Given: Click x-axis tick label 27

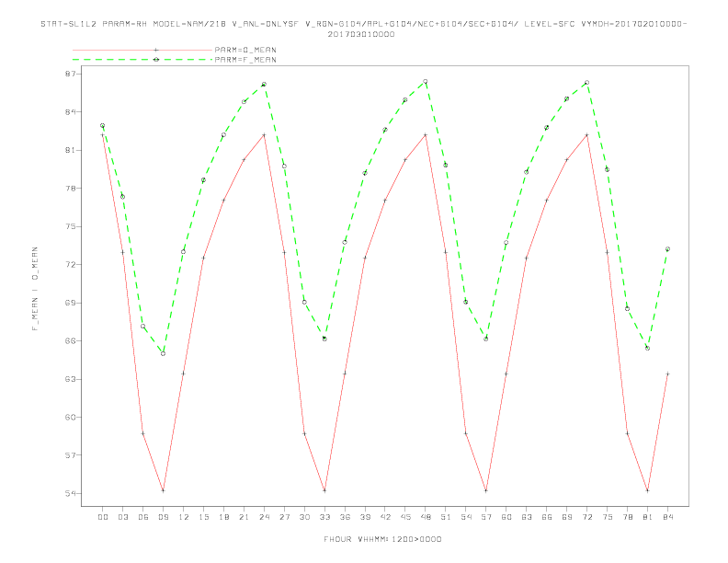Looking at the screenshot, I should (285, 517).
